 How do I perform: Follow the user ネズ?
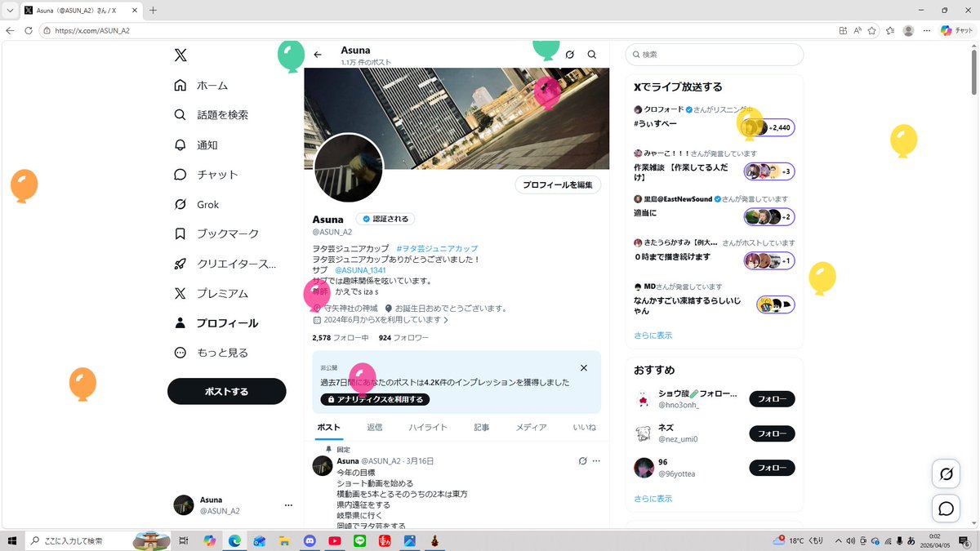[771, 433]
